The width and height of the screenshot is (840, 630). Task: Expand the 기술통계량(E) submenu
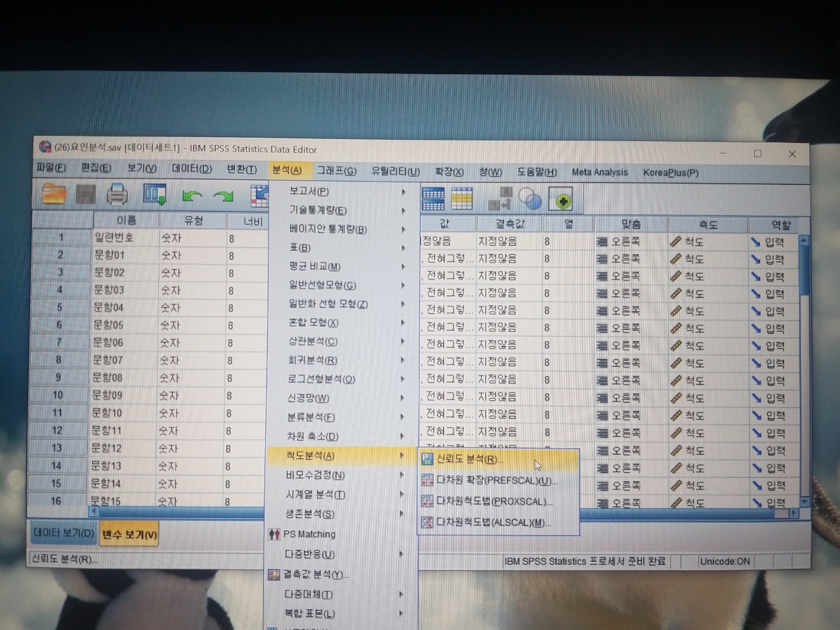(x=343, y=210)
